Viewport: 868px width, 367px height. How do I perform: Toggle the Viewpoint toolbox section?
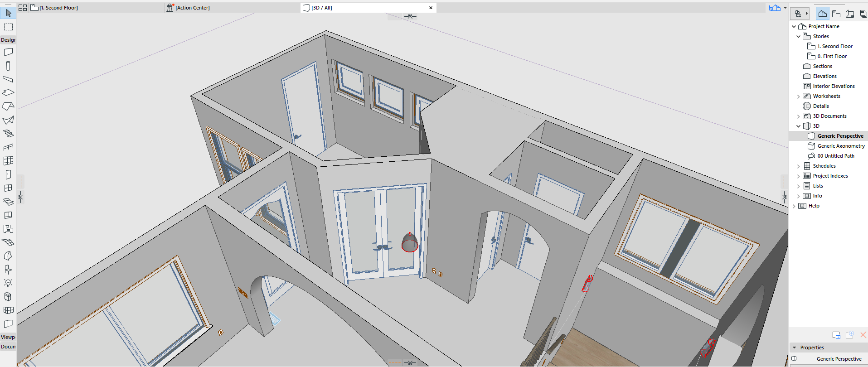coord(8,337)
